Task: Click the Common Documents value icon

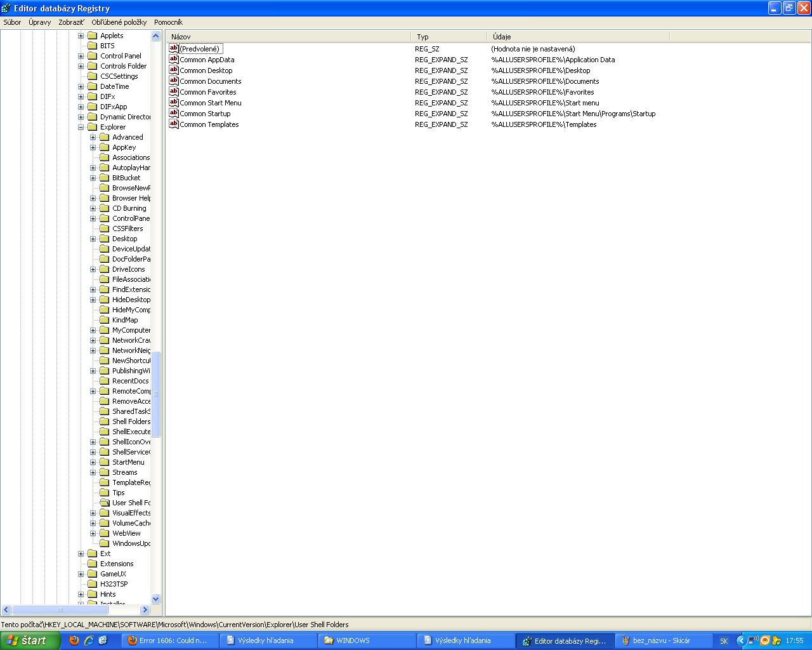Action: click(174, 81)
